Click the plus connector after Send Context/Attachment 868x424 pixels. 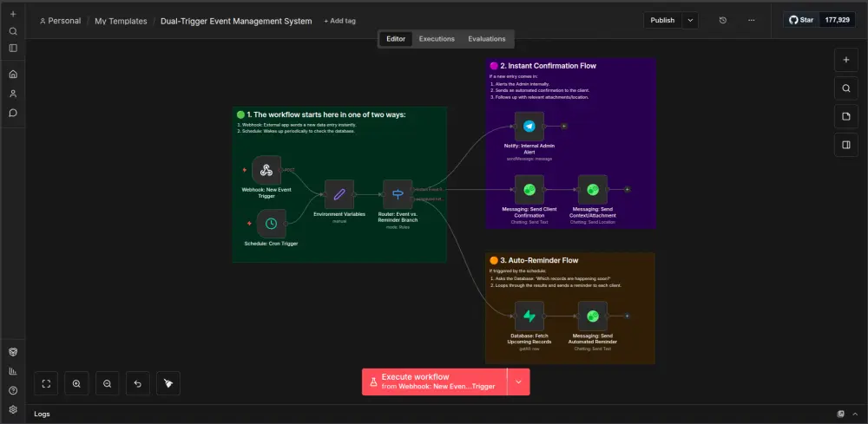627,190
